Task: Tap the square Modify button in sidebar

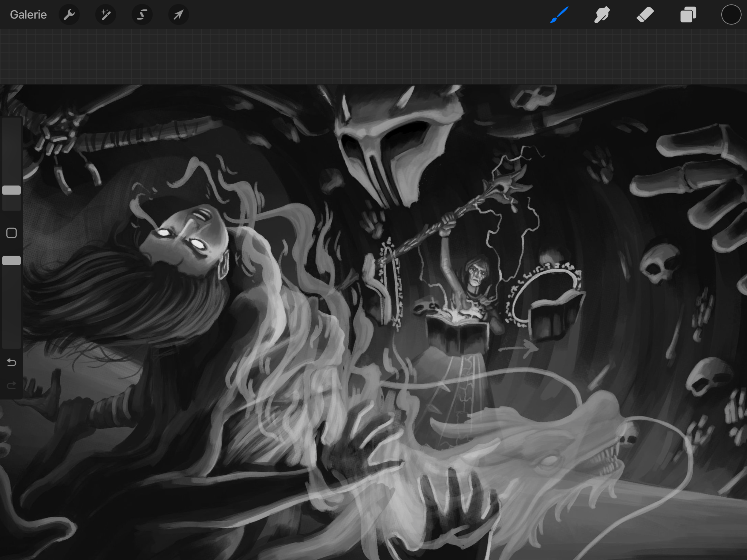Action: (11, 233)
